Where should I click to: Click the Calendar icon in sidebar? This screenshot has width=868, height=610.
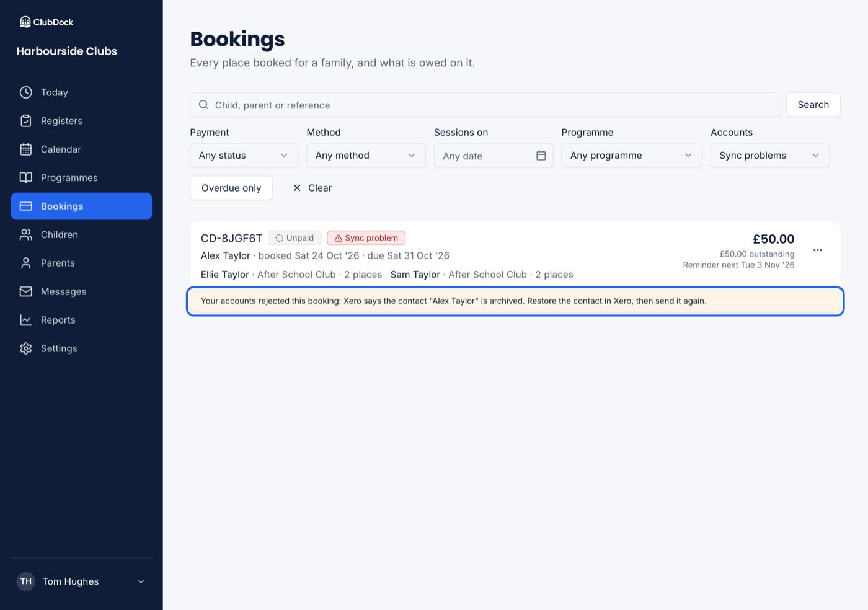25,149
